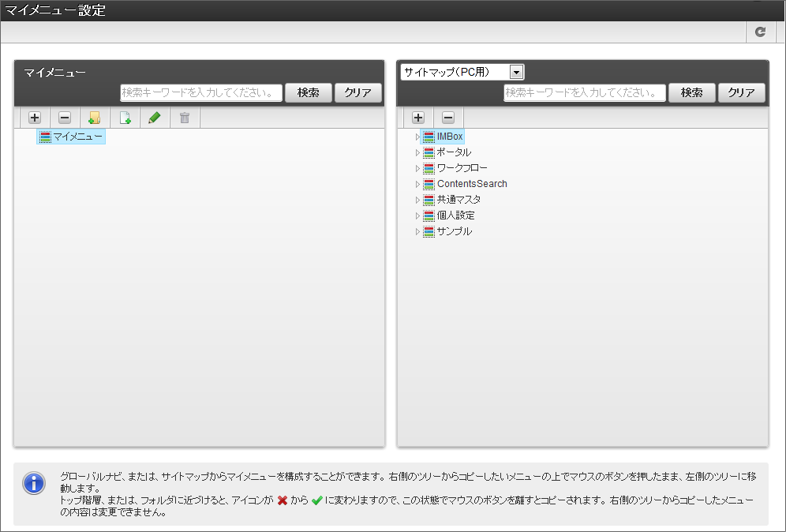Screen dimensions: 786x532
Task: Expand the IMBox tree node
Action: 417,137
